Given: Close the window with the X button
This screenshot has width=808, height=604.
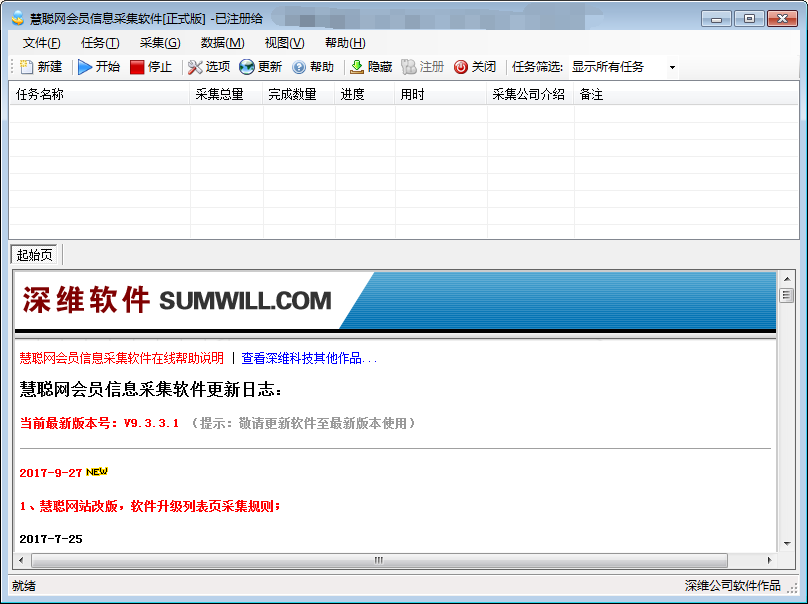Looking at the screenshot, I should click(782, 19).
